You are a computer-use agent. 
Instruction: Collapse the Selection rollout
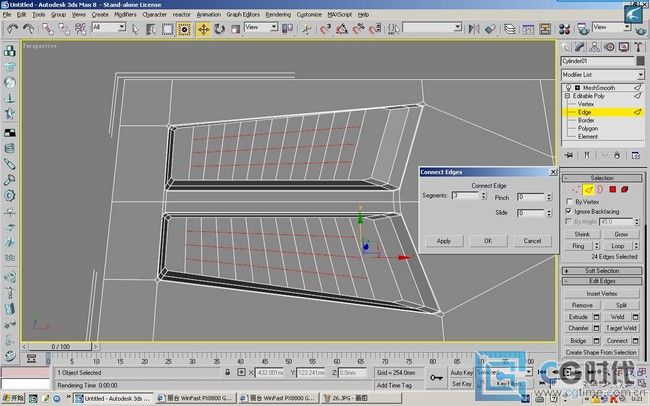pyautogui.click(x=602, y=178)
